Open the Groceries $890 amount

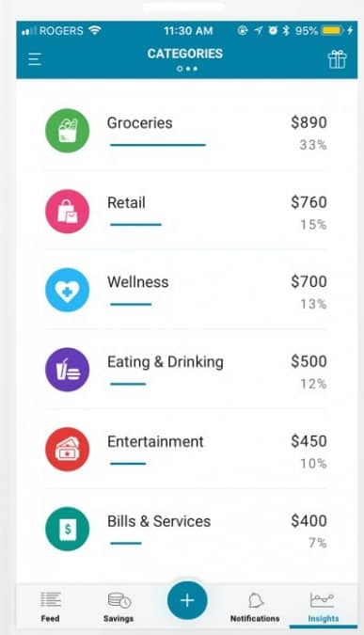pos(309,122)
